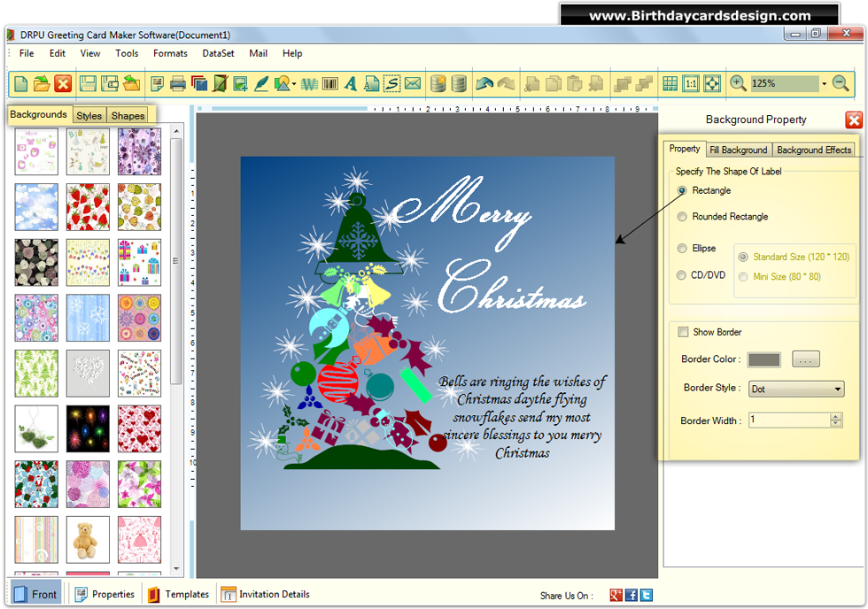Click the letter A text tool icon

click(351, 84)
